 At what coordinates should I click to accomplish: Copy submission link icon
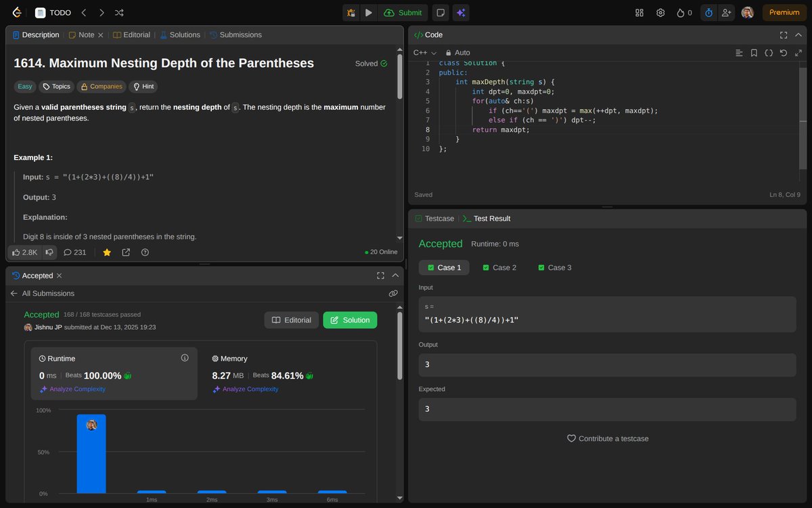[393, 293]
